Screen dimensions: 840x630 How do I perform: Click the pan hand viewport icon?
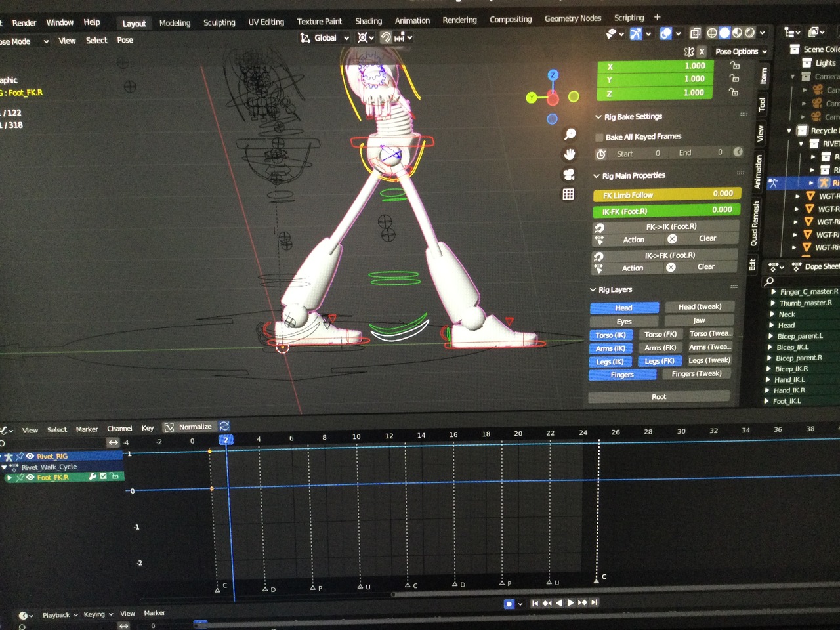[x=569, y=154]
